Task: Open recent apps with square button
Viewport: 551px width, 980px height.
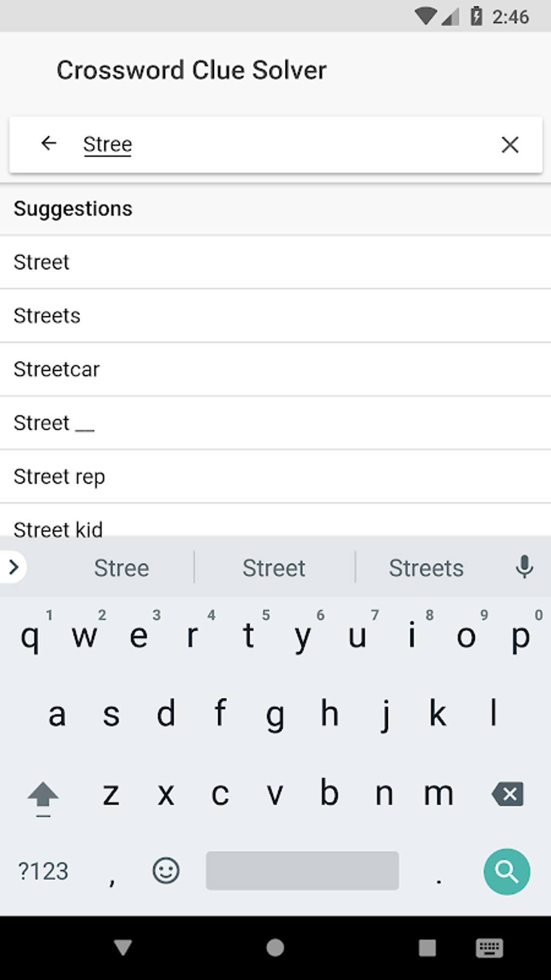Action: click(x=427, y=948)
